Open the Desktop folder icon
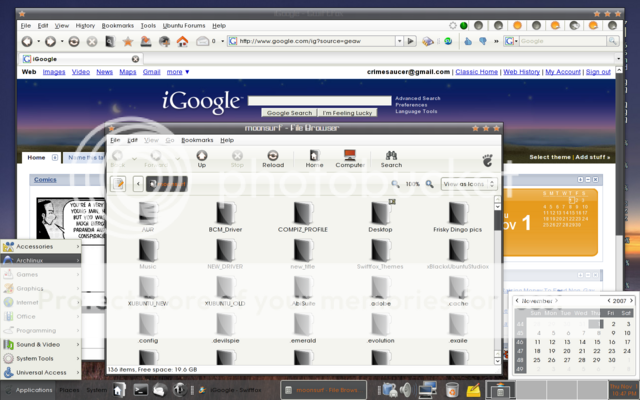This screenshot has width=640, height=400. pos(380,213)
